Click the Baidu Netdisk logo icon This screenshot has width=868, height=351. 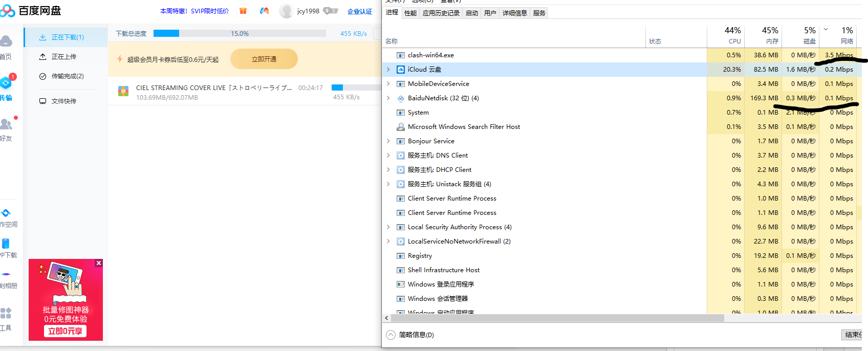[x=7, y=11]
